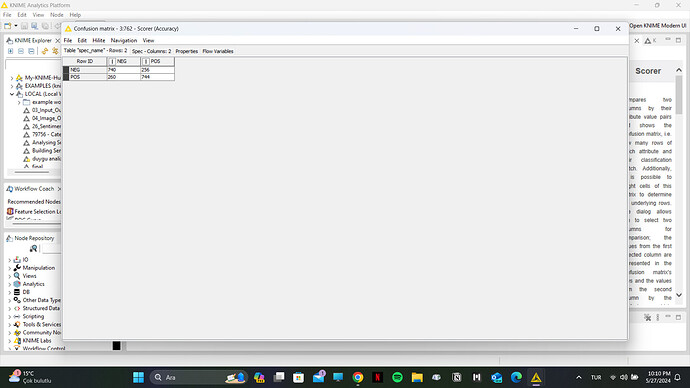690x388 pixels.
Task: Click the Windows Start button
Action: coord(138,377)
